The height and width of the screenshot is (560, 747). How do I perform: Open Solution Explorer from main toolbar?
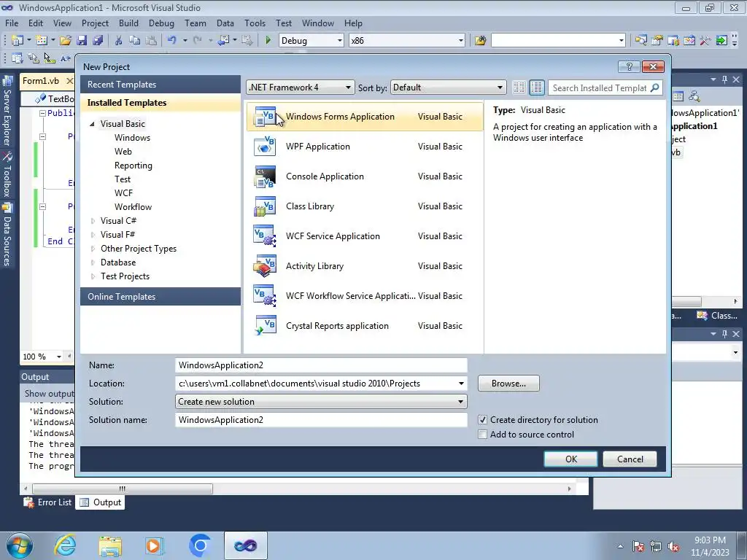(x=640, y=41)
